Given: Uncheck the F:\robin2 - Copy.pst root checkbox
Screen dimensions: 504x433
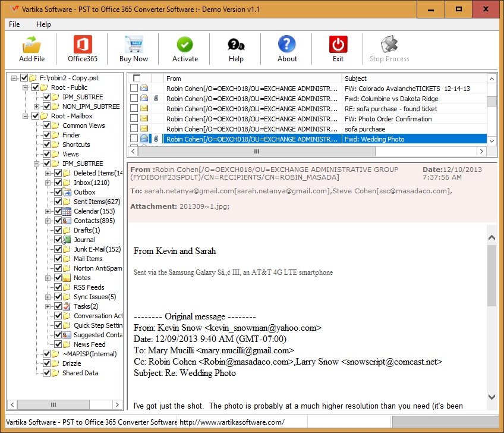Looking at the screenshot, I should click(x=24, y=78).
